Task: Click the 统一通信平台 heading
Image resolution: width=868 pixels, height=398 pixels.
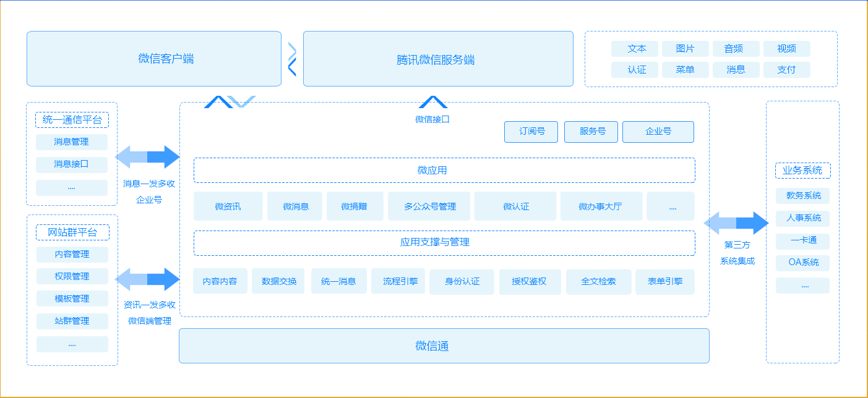Action: [x=72, y=120]
